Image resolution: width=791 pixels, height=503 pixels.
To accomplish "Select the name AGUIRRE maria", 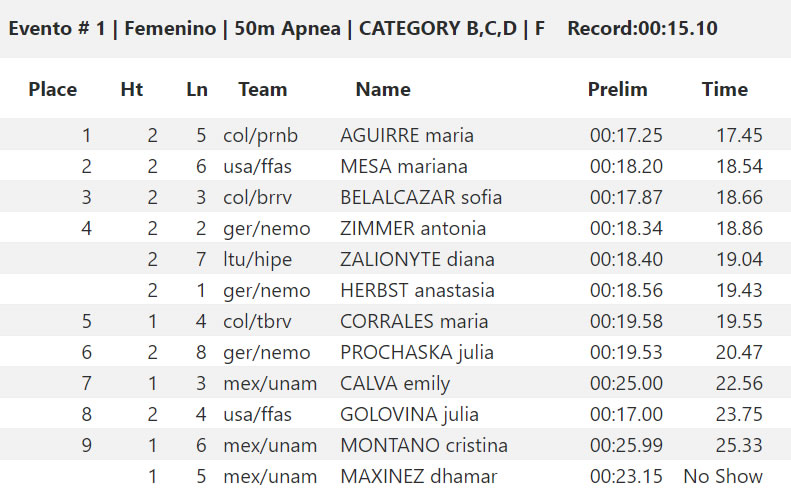I will pos(407,135).
